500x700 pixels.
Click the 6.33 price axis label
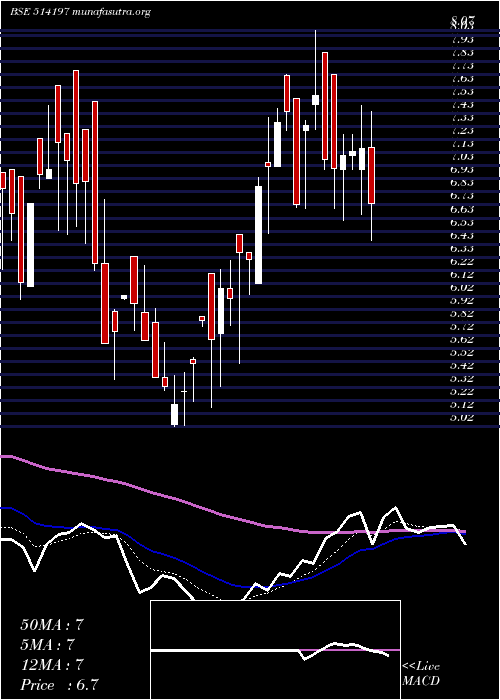tap(462, 248)
